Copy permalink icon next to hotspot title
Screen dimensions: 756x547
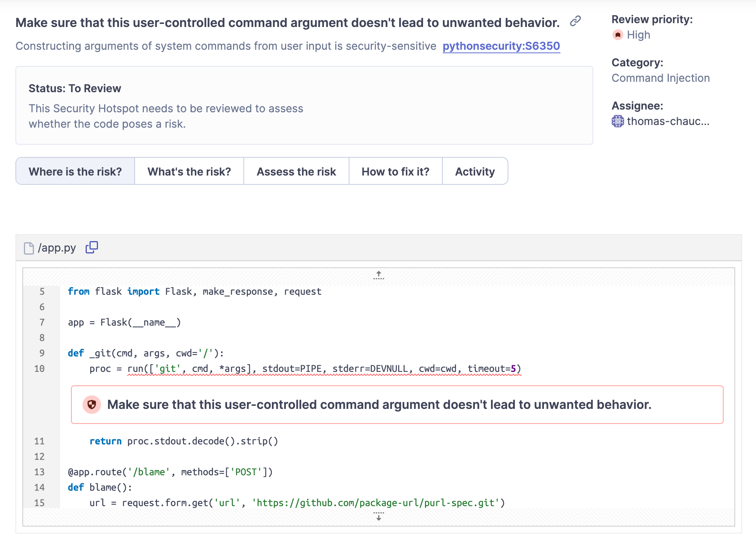(x=575, y=21)
